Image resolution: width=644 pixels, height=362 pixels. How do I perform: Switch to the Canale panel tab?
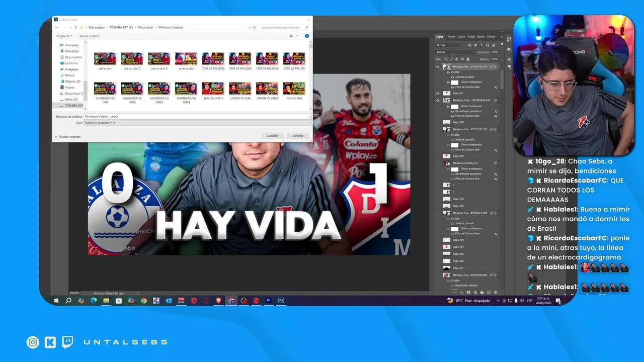tap(461, 37)
